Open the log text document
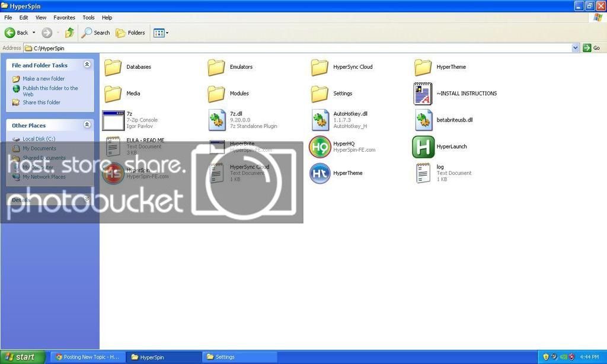Screen dimensions: 607x364 coord(423,173)
